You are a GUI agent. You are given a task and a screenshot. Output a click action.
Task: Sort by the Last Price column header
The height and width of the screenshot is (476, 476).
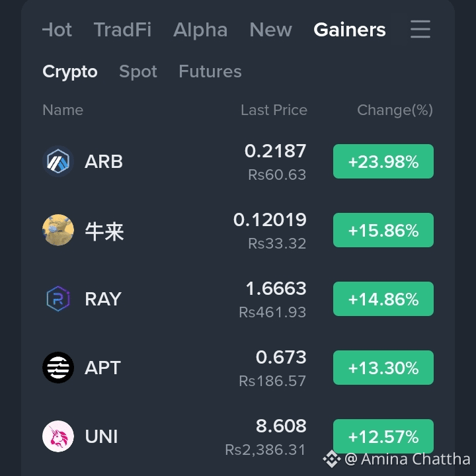[274, 110]
